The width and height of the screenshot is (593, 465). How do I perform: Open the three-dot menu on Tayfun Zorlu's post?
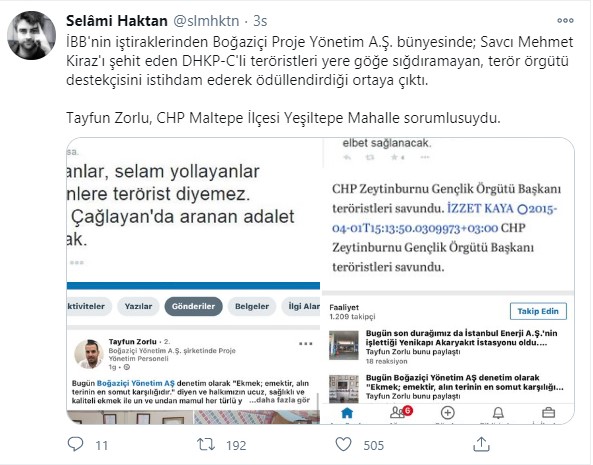(306, 344)
